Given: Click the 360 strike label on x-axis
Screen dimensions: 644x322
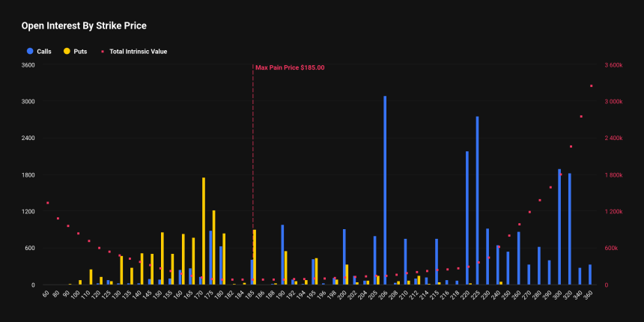Looking at the screenshot, I should point(588,295).
